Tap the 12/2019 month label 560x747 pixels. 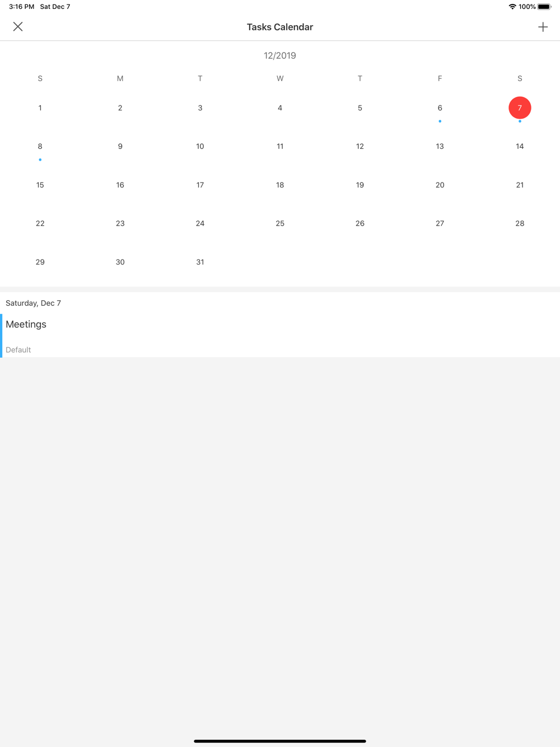[x=280, y=55]
